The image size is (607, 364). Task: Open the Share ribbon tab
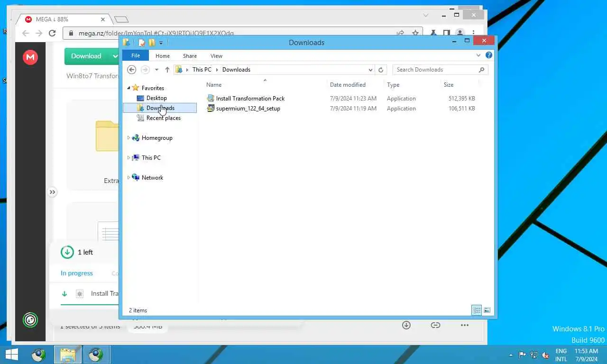point(190,56)
